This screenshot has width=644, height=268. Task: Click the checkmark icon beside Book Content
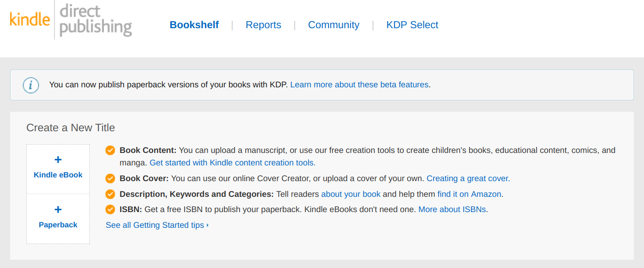click(110, 150)
